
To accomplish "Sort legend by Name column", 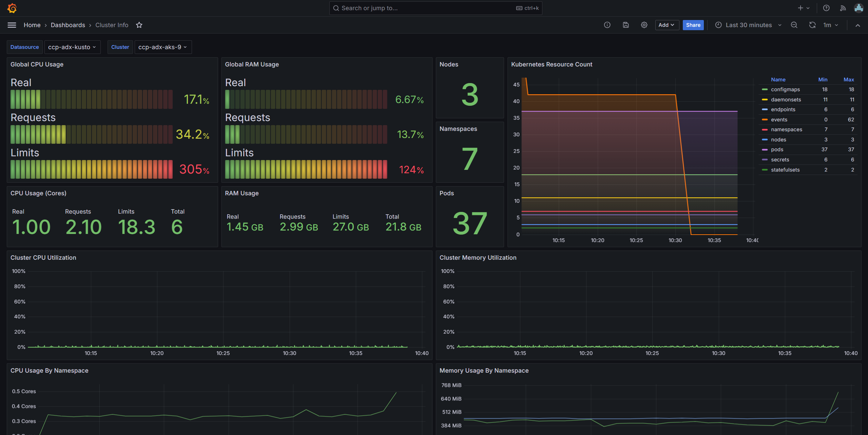I will coord(778,80).
